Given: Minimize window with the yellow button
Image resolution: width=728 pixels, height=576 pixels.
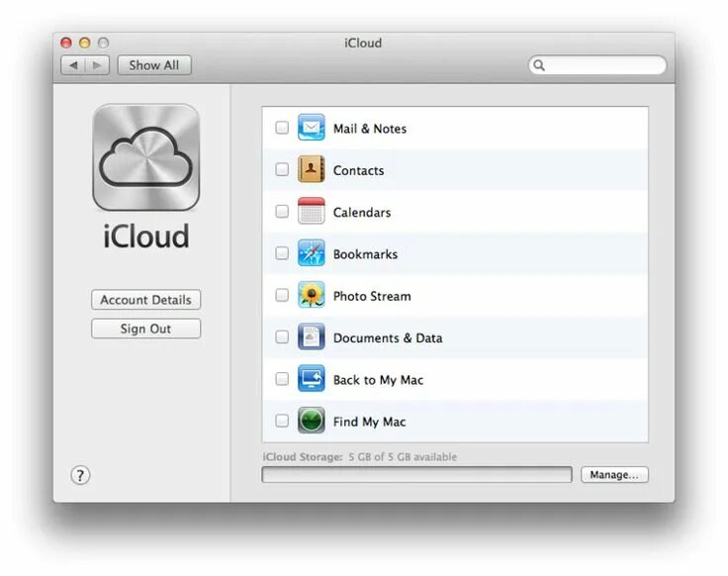Looking at the screenshot, I should tap(84, 43).
